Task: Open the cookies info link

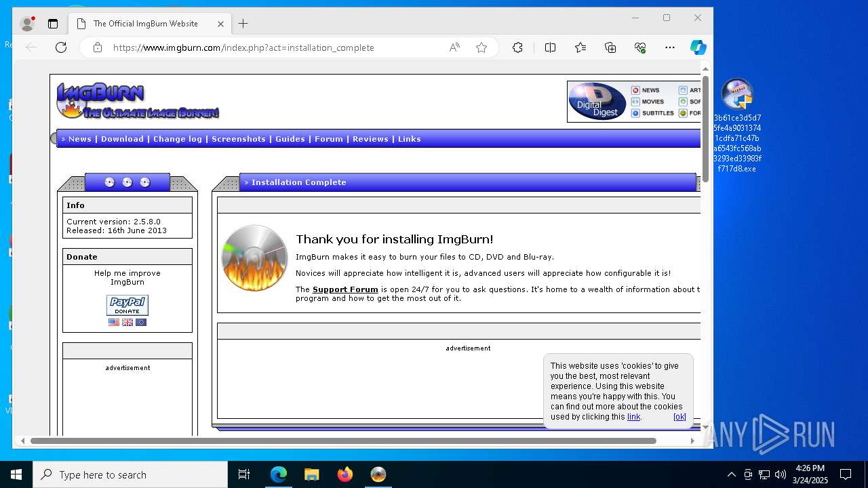Action: pyautogui.click(x=633, y=417)
